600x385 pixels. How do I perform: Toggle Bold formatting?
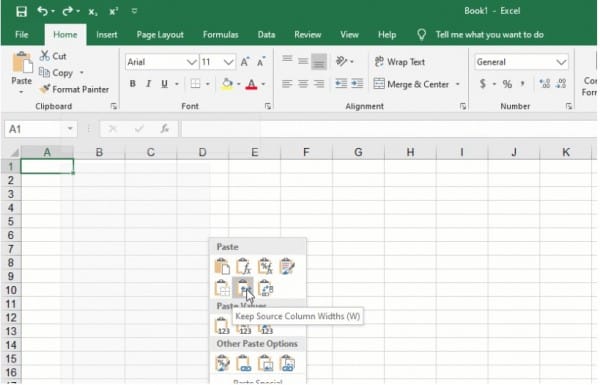coord(132,84)
